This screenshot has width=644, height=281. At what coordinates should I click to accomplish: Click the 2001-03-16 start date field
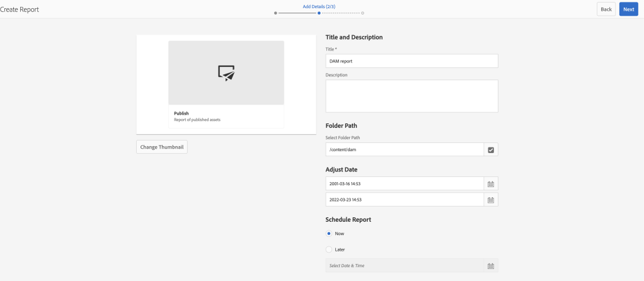[x=404, y=184]
